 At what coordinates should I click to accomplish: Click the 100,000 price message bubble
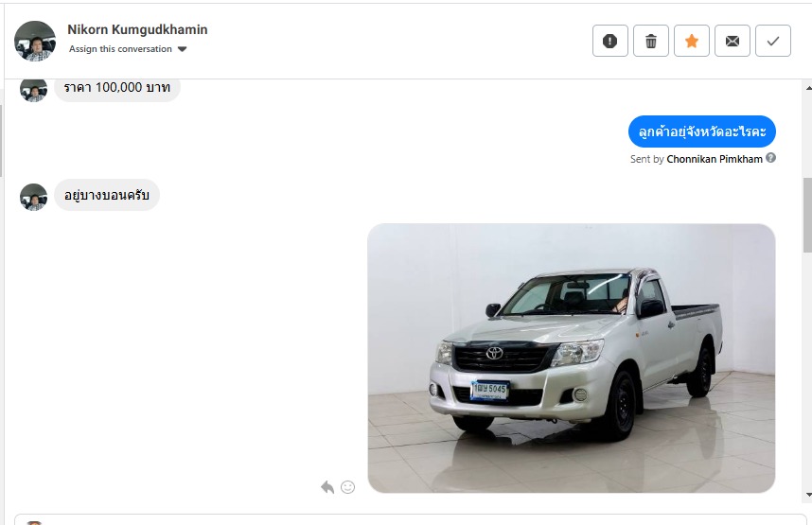tap(117, 88)
